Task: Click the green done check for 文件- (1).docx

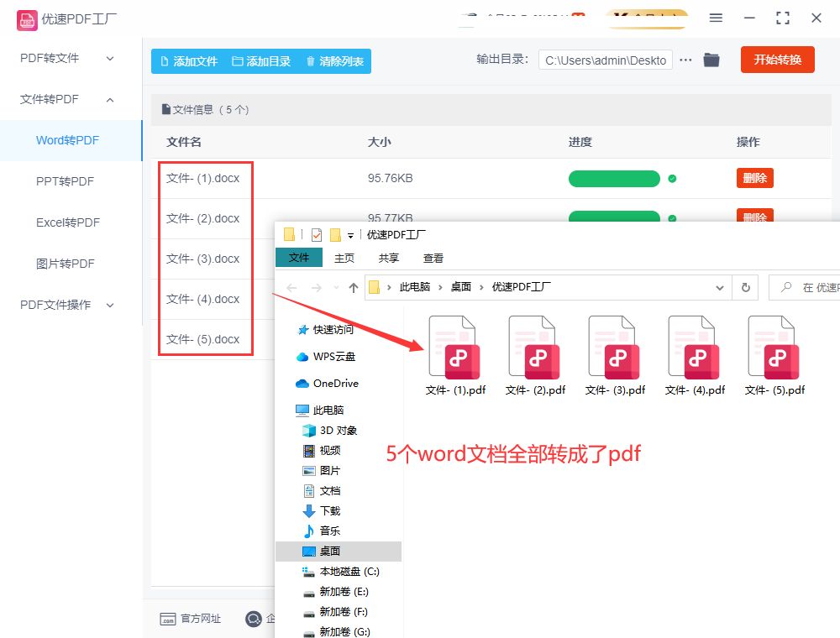Action: (672, 179)
